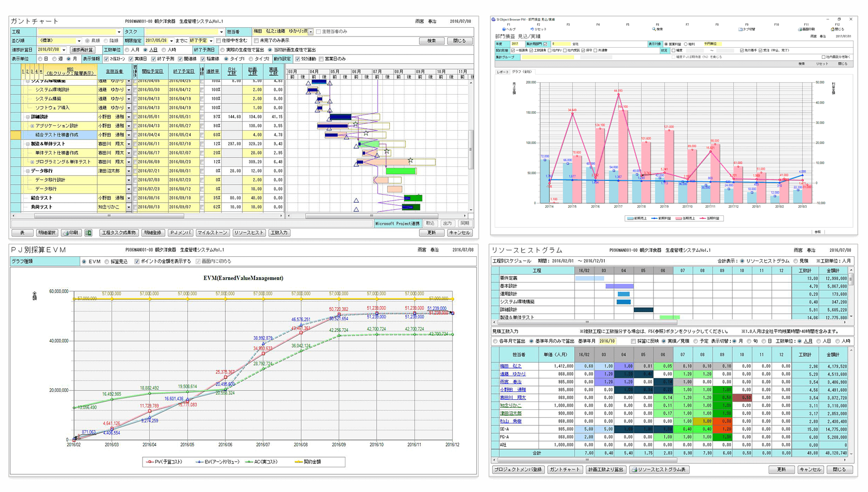The image size is (868, 492).
Task: Click the F2 リセット reset icon
Action: pyautogui.click(x=532, y=29)
